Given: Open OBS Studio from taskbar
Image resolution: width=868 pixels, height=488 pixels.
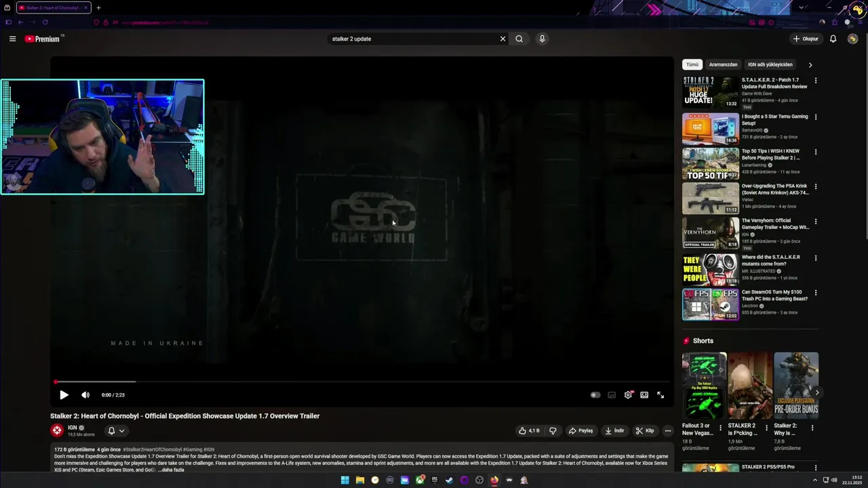Looking at the screenshot, I should tap(479, 480).
